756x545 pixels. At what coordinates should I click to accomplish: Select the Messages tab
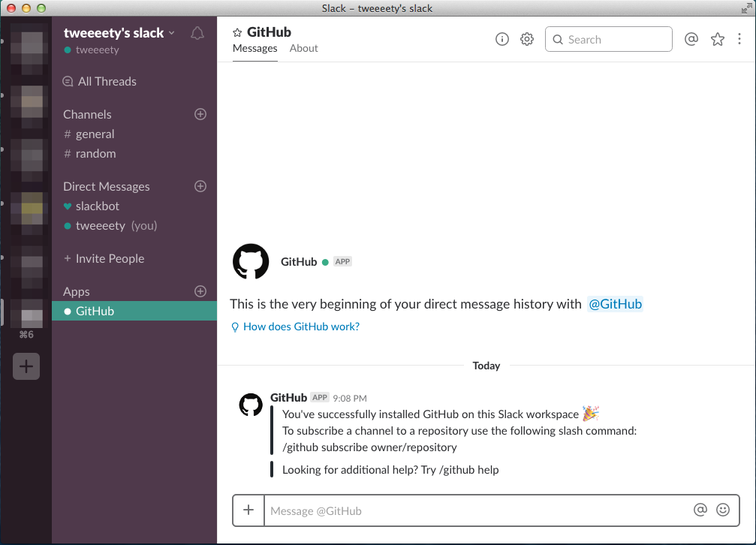point(255,48)
